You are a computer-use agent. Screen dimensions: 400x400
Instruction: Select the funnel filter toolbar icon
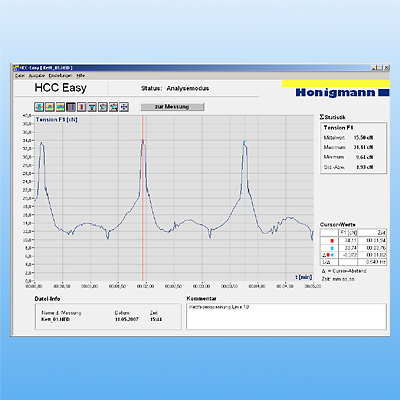pos(92,107)
